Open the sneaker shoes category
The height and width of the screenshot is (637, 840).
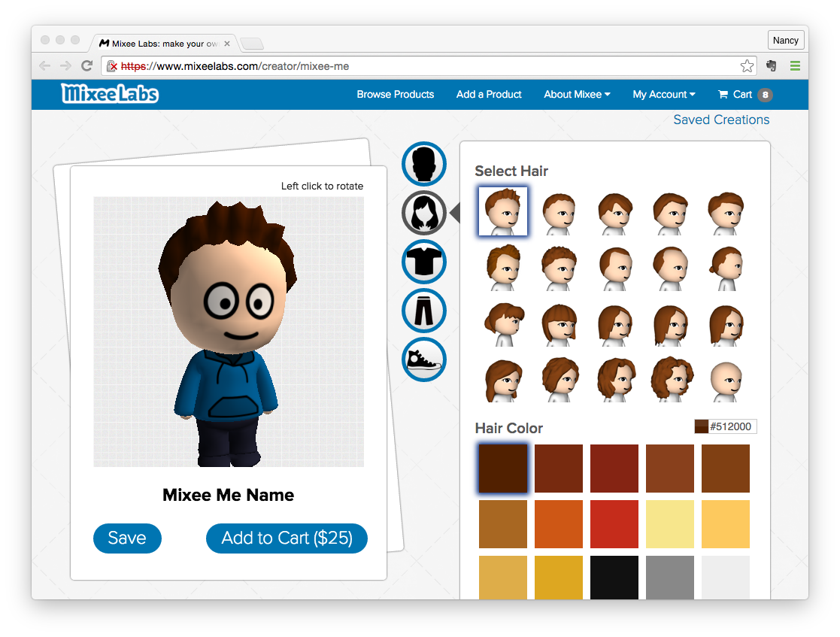(424, 359)
